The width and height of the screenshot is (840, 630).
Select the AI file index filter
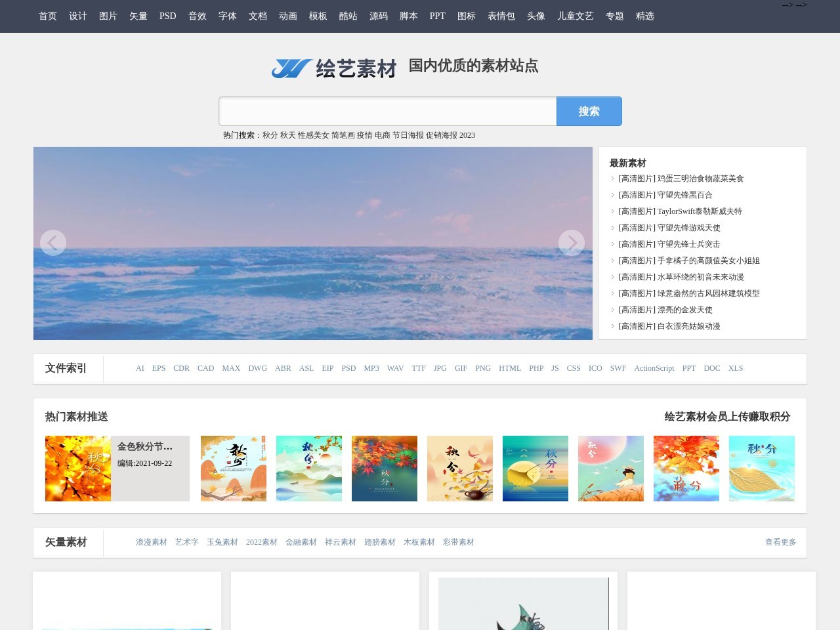tap(140, 368)
